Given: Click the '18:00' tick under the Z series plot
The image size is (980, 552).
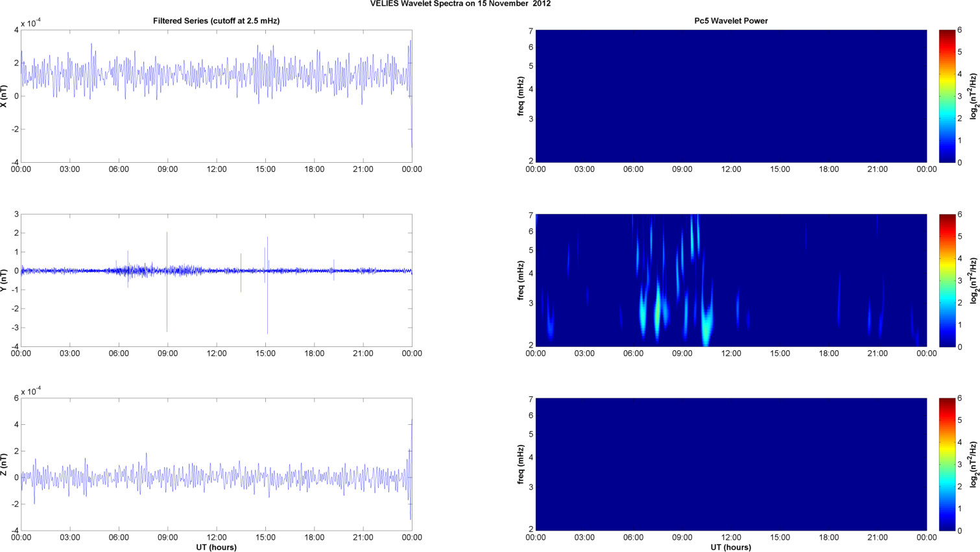Looking at the screenshot, I should (315, 537).
